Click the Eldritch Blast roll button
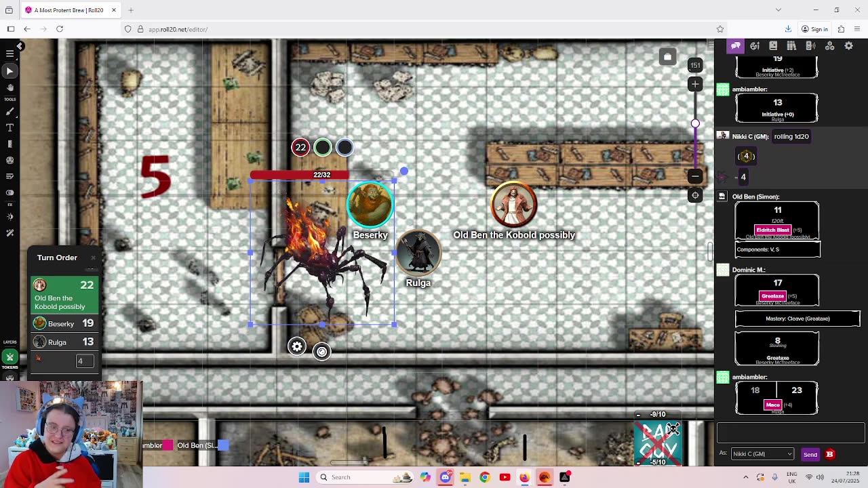This screenshot has width=868, height=488. pyautogui.click(x=772, y=230)
